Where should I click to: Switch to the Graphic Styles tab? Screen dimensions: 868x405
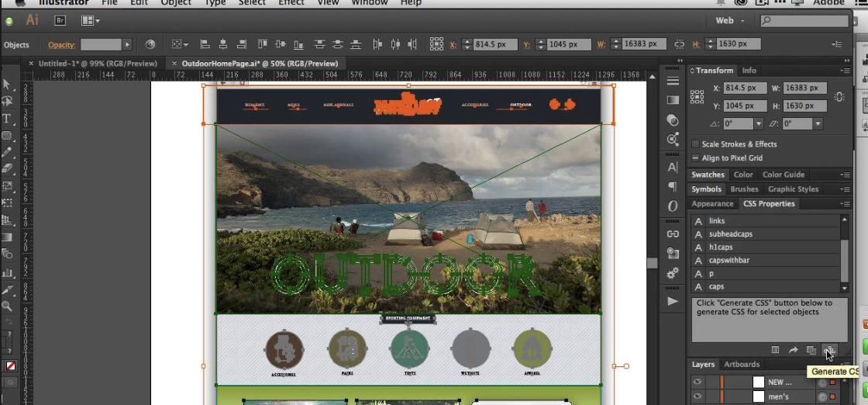coord(793,189)
